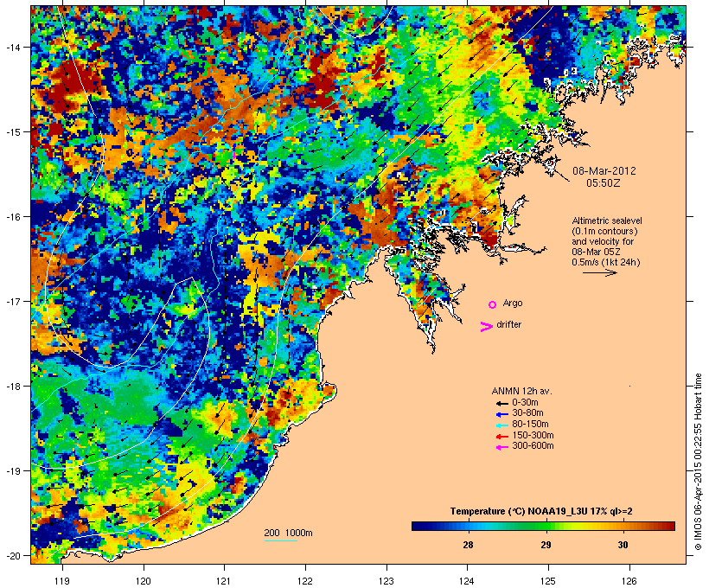Click the longitude label 124

point(467,581)
